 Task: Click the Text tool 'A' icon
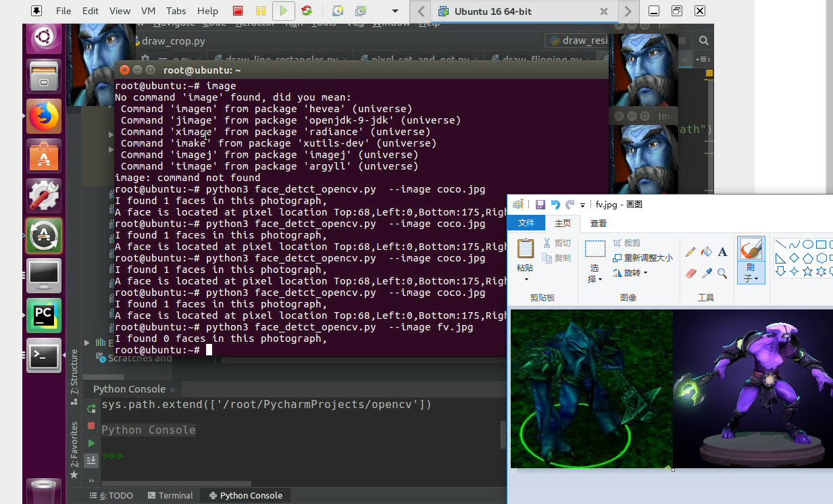[722, 252]
